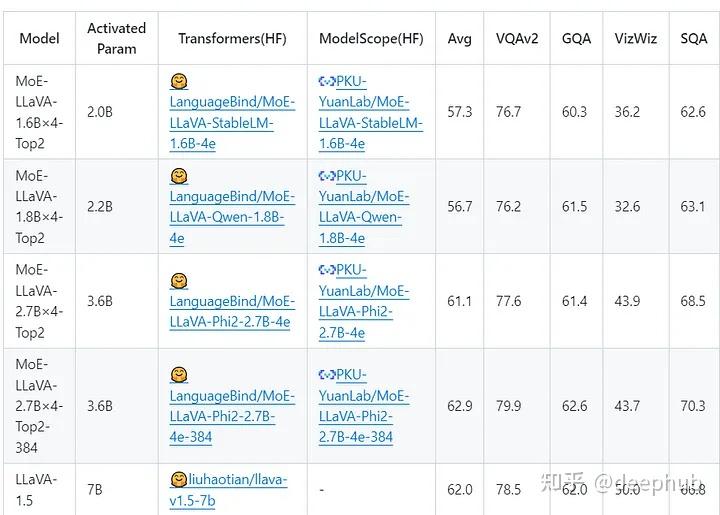Open LanguageBind/MoE-LLaVA-Phi2-2.7B-4e link
Image resolution: width=720 pixels, height=515 pixels.
coord(230,322)
